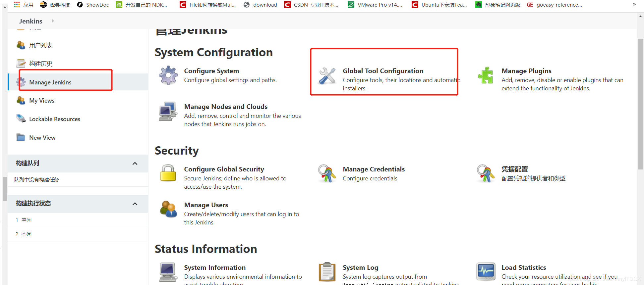Click the Manage Credentials keys icon
644x285 pixels.
click(327, 173)
